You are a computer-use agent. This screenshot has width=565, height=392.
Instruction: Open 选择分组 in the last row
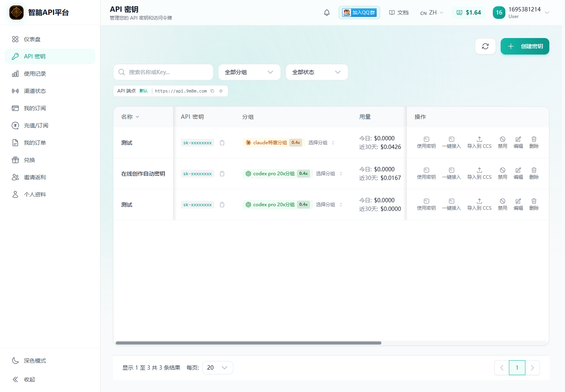pyautogui.click(x=329, y=205)
